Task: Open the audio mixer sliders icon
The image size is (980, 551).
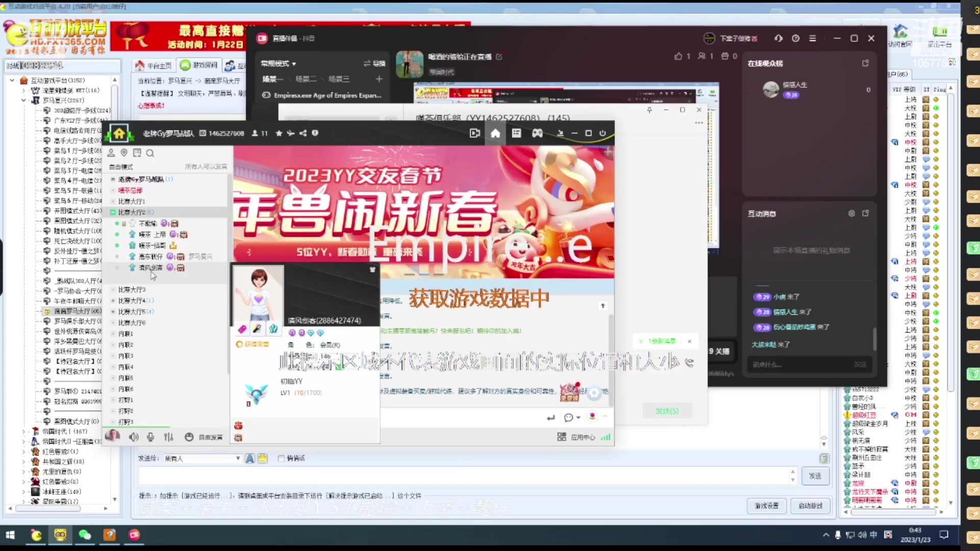Action: [168, 437]
